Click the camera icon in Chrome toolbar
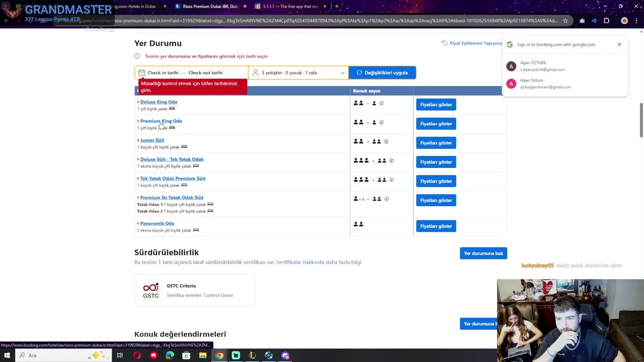The height and width of the screenshot is (362, 644). tap(582, 21)
